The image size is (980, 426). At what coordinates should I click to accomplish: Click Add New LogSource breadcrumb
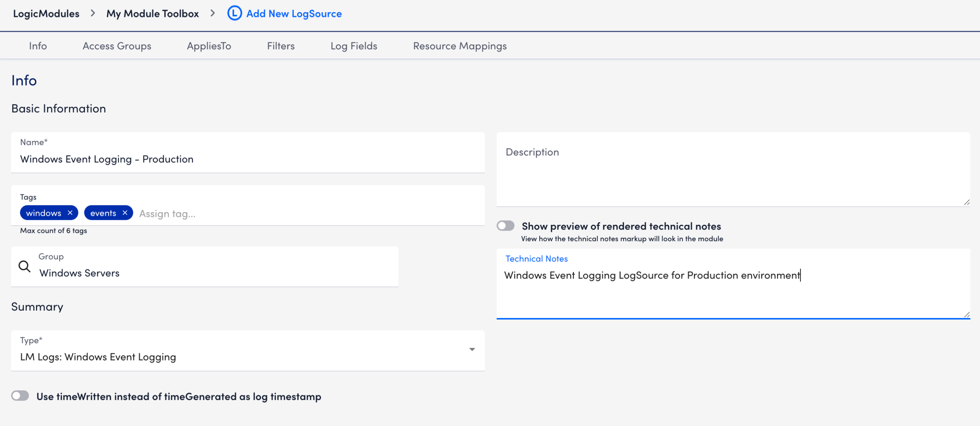[x=294, y=13]
